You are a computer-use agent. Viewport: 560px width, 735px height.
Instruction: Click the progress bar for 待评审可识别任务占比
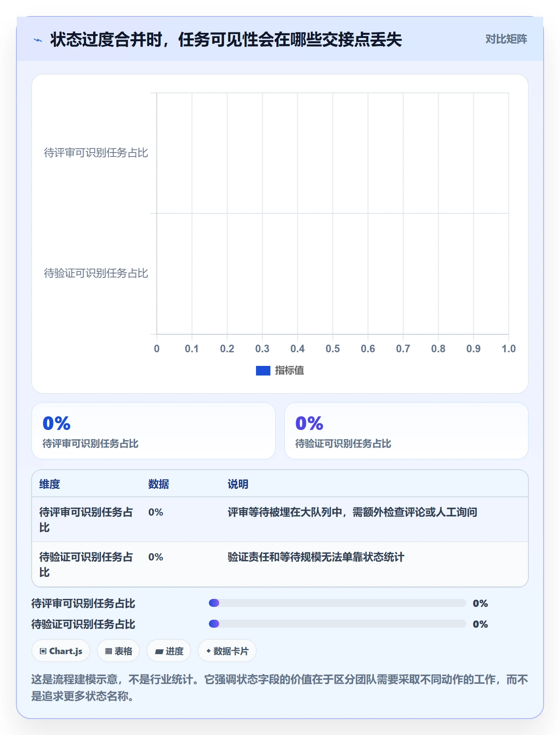pos(338,603)
